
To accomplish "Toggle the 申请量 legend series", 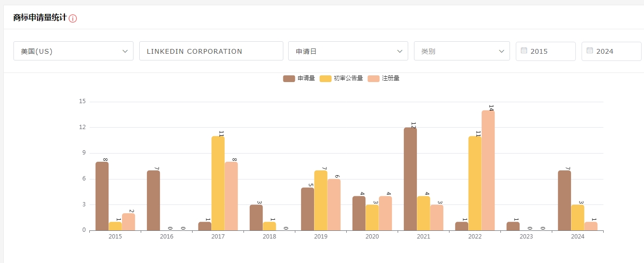I will [299, 78].
